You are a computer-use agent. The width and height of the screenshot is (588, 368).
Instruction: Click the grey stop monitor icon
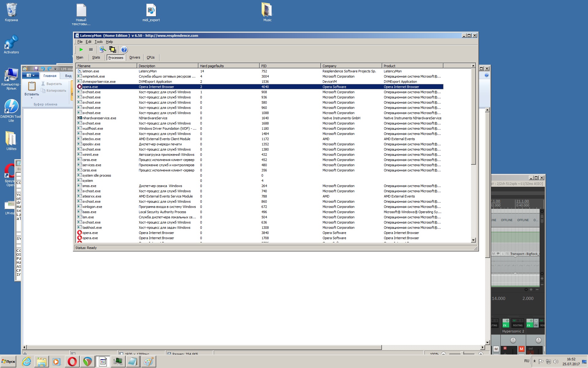click(x=91, y=50)
